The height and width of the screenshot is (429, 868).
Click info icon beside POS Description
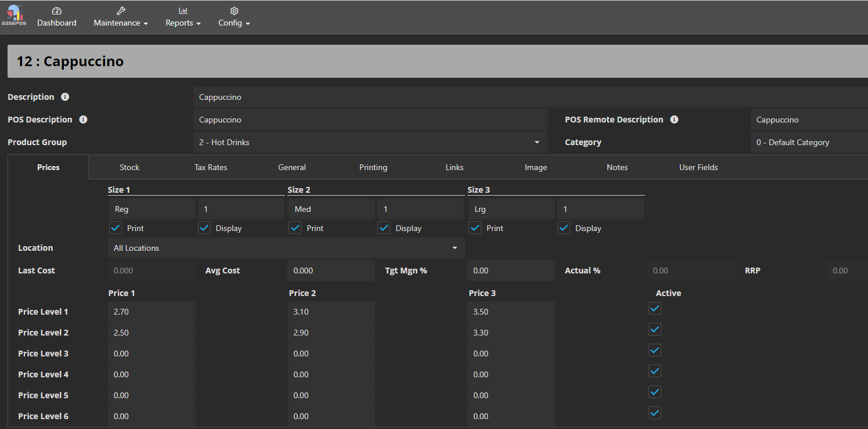pyautogui.click(x=83, y=120)
